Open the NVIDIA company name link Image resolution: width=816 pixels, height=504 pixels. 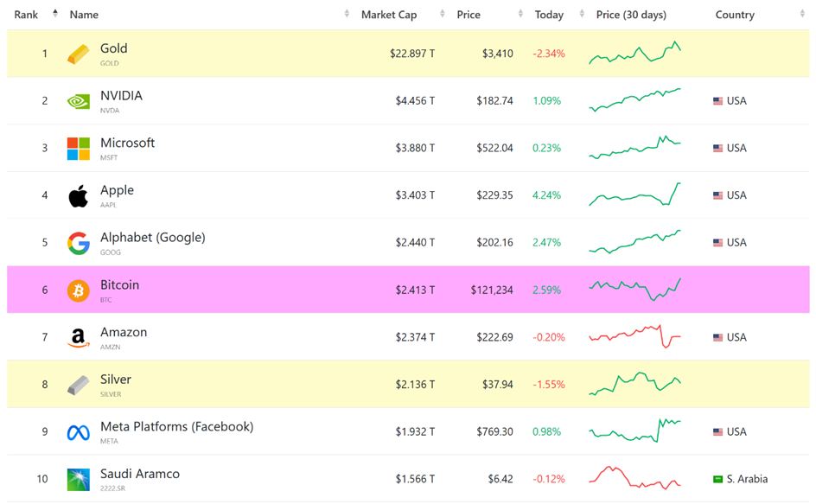tap(121, 96)
